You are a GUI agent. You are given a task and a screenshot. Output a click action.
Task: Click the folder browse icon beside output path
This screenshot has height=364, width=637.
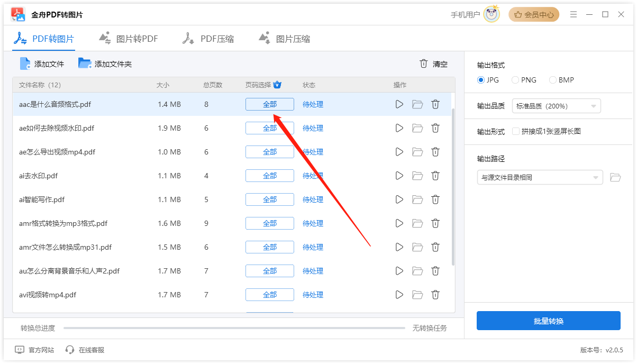[x=615, y=177]
